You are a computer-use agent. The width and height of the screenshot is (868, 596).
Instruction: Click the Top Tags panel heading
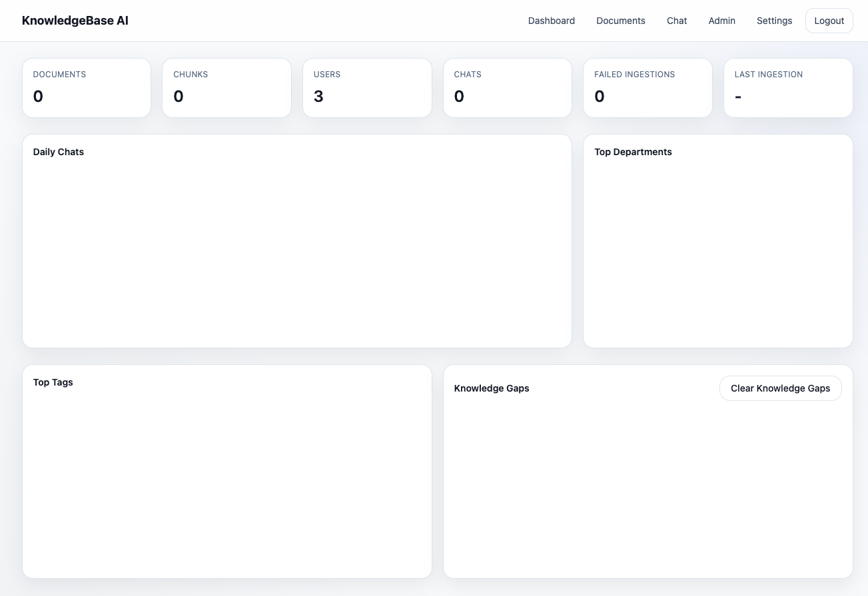coord(53,382)
